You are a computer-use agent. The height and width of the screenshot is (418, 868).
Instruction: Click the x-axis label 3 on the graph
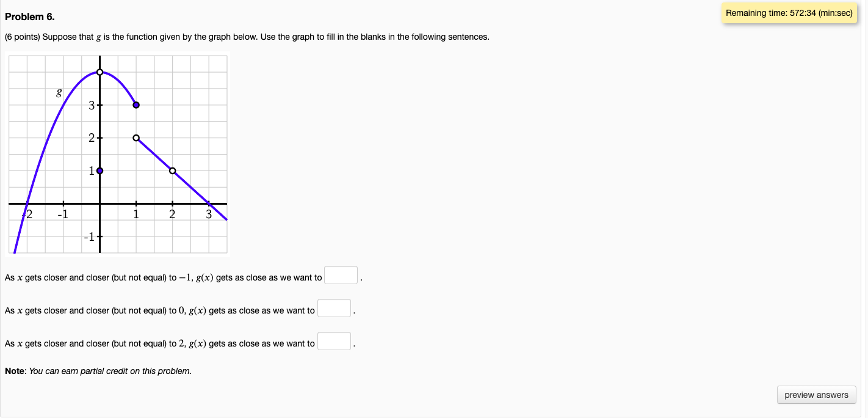click(208, 214)
